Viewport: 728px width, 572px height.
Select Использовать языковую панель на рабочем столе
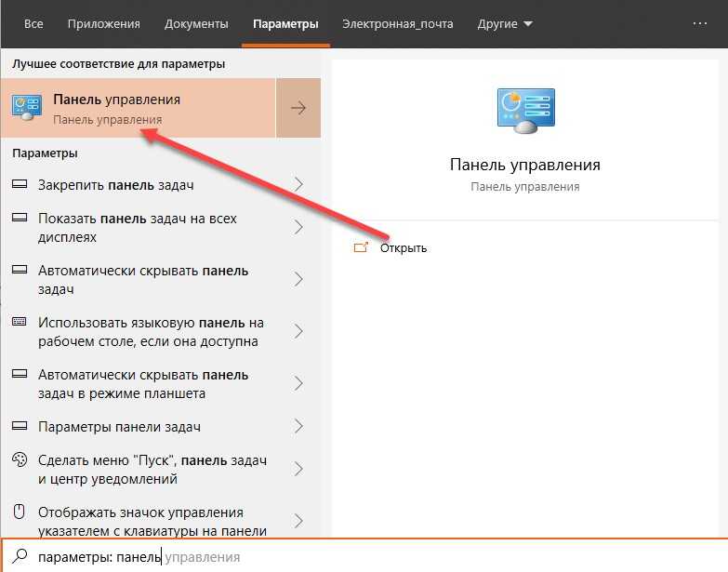point(161,331)
